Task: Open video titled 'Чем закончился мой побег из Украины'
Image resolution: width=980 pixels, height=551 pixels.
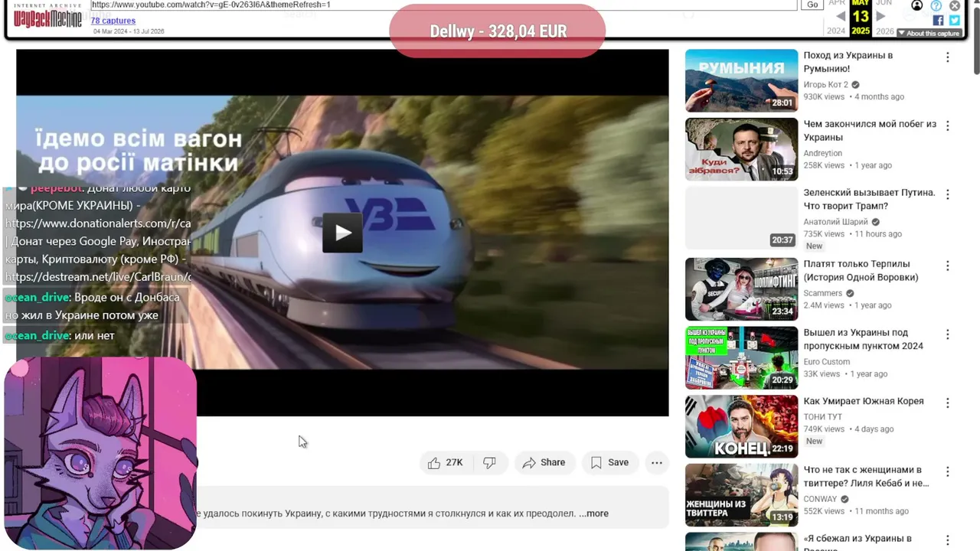Action: pos(870,131)
